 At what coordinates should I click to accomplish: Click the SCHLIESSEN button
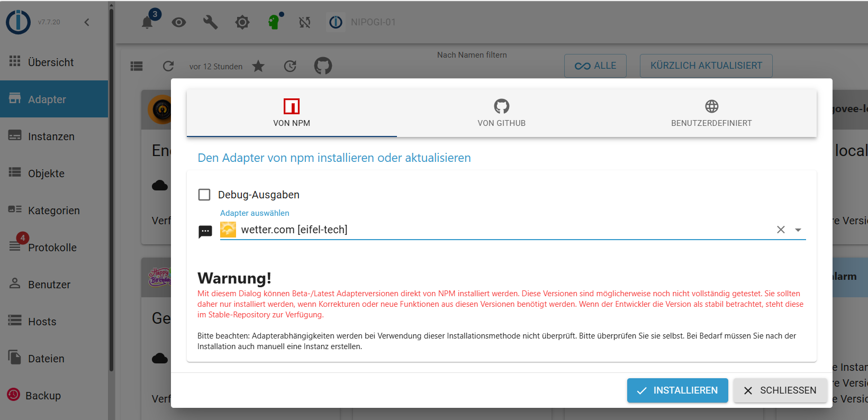click(780, 390)
